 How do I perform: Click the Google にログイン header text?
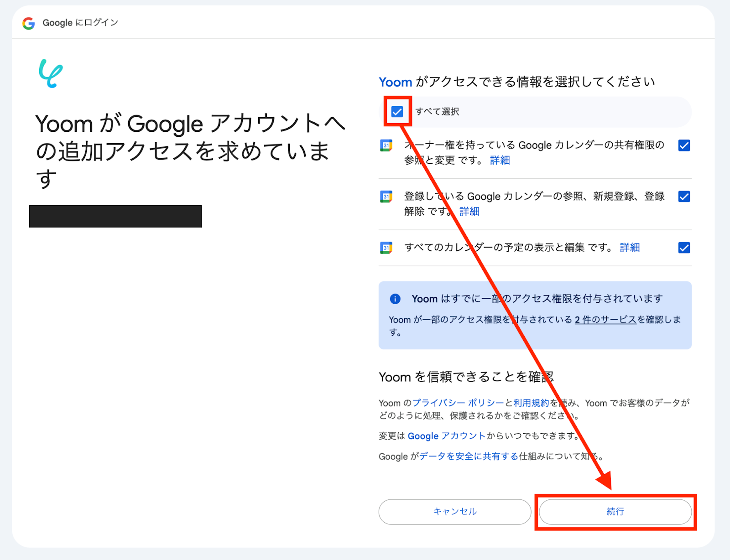click(x=80, y=23)
